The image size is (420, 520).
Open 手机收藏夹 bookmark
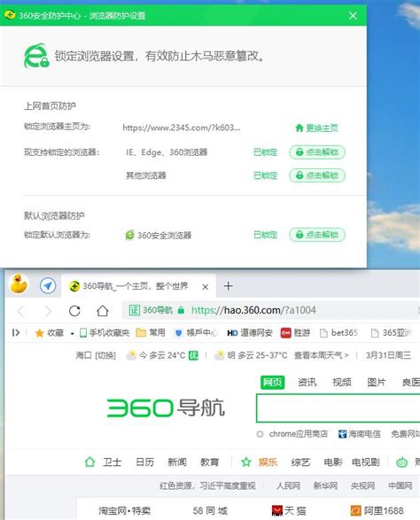pos(105,332)
